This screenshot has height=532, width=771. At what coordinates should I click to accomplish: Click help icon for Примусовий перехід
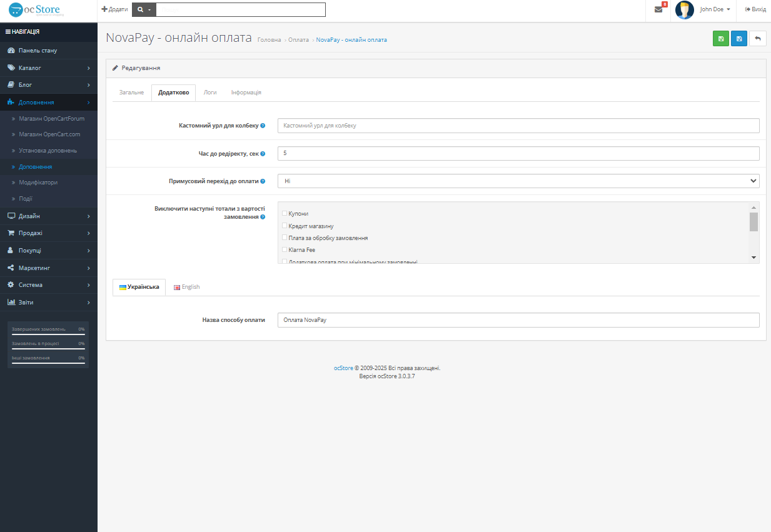pos(263,181)
